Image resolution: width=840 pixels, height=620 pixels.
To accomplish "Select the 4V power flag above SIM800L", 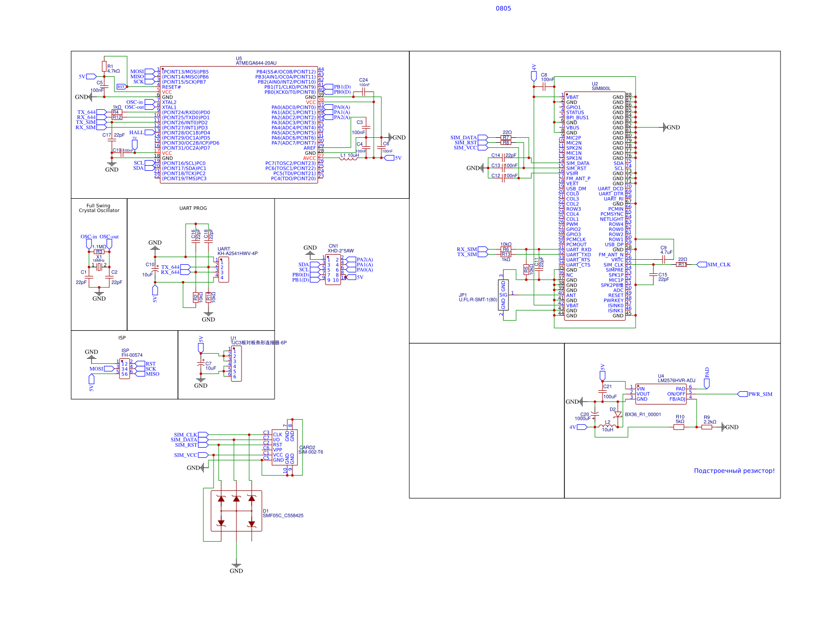I will [533, 73].
